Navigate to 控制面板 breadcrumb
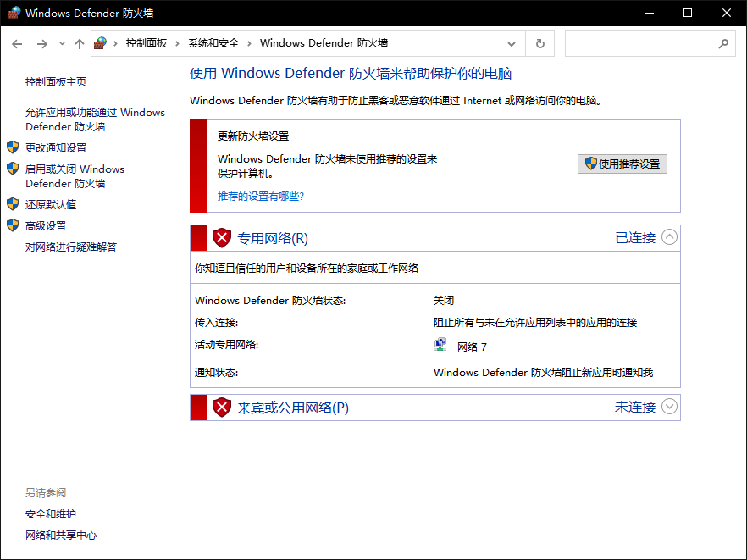This screenshot has height=560, width=747. pyautogui.click(x=147, y=43)
